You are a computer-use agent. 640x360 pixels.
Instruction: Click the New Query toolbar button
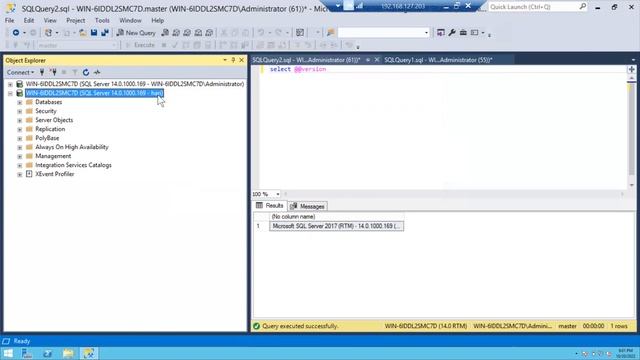tap(136, 33)
